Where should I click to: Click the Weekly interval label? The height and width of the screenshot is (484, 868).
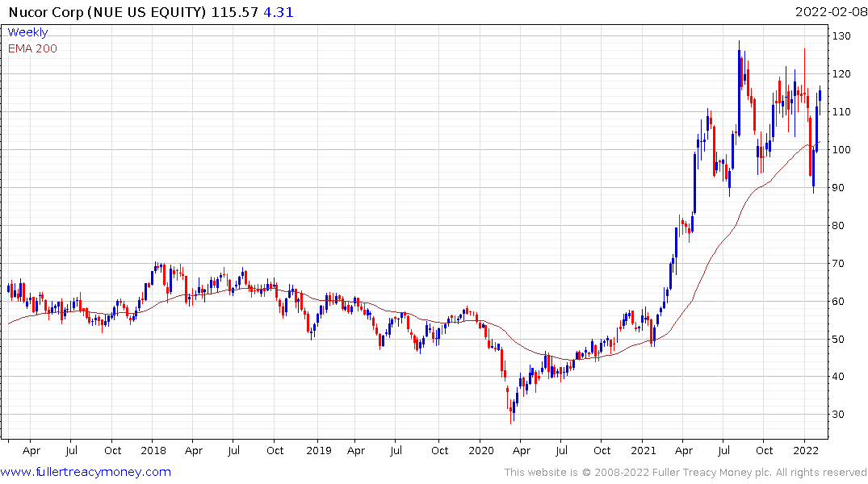[x=27, y=32]
